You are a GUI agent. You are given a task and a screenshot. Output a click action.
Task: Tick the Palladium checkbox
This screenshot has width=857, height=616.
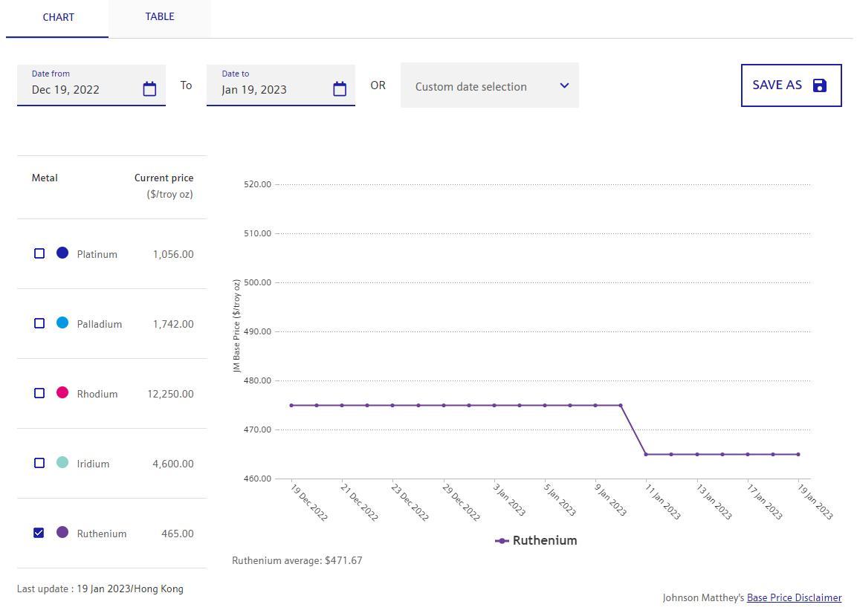[39, 323]
